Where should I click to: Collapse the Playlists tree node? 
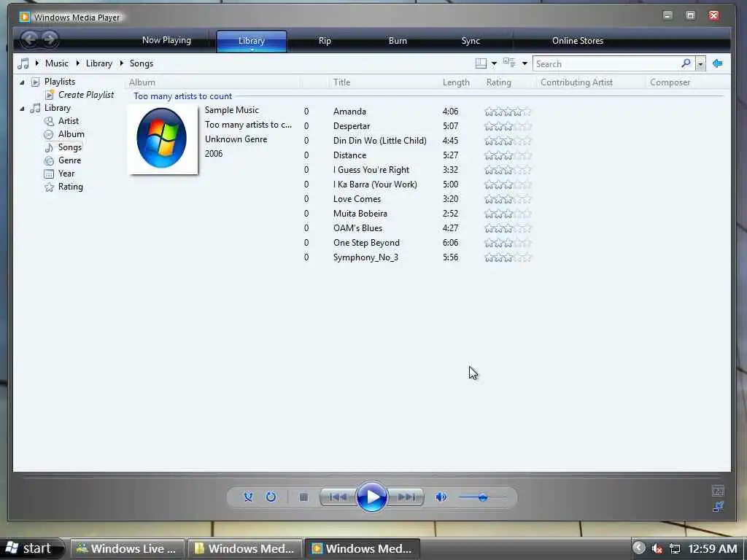[x=22, y=82]
